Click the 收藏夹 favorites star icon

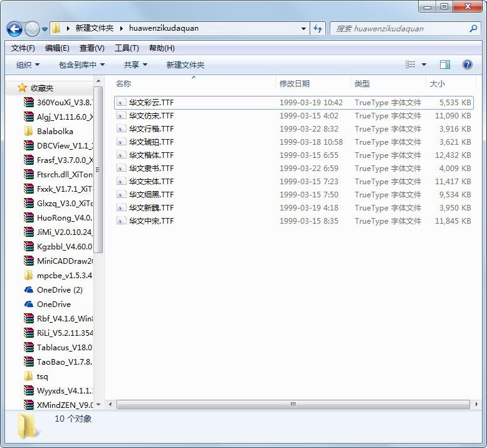[x=23, y=88]
